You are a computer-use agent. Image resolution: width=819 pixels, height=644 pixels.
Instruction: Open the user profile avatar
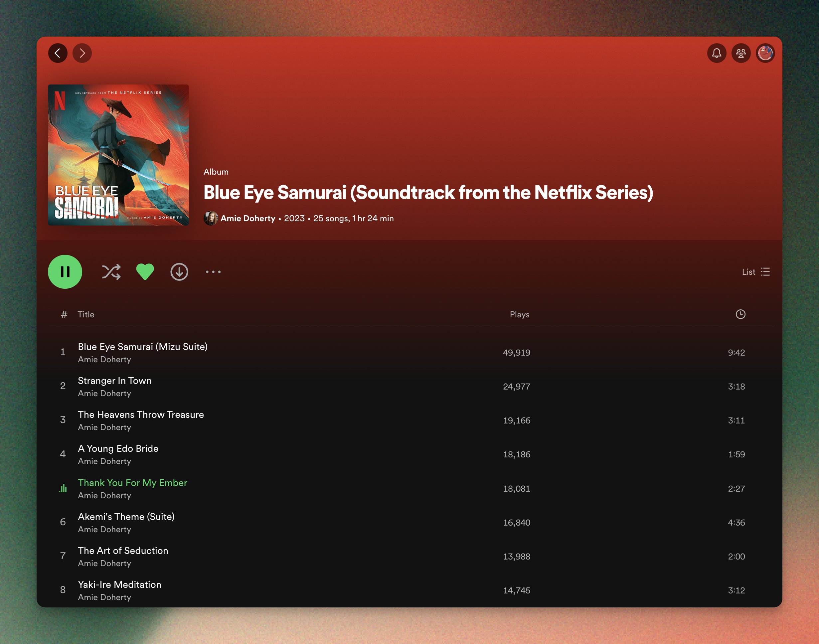coord(765,53)
